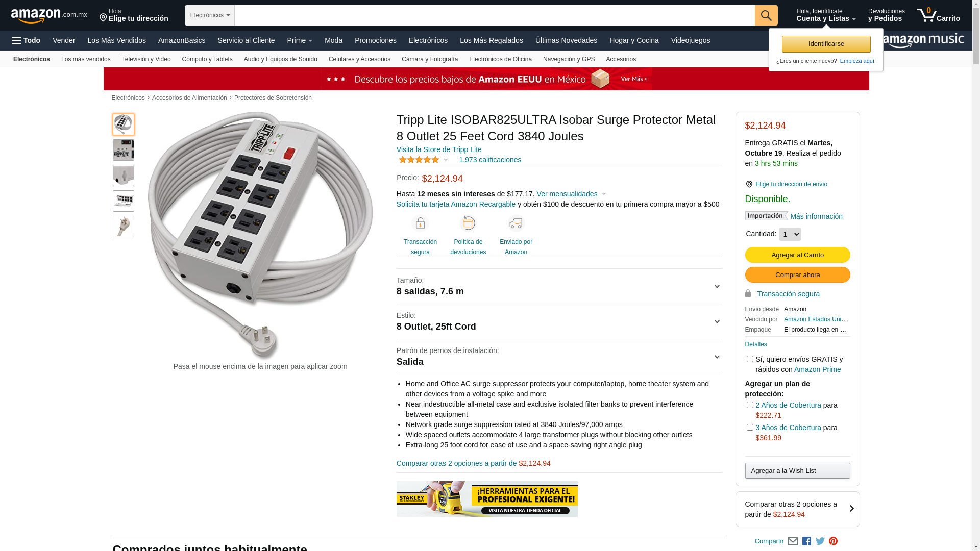Enable Amazon Prime free shipping checkbox

(x=750, y=359)
